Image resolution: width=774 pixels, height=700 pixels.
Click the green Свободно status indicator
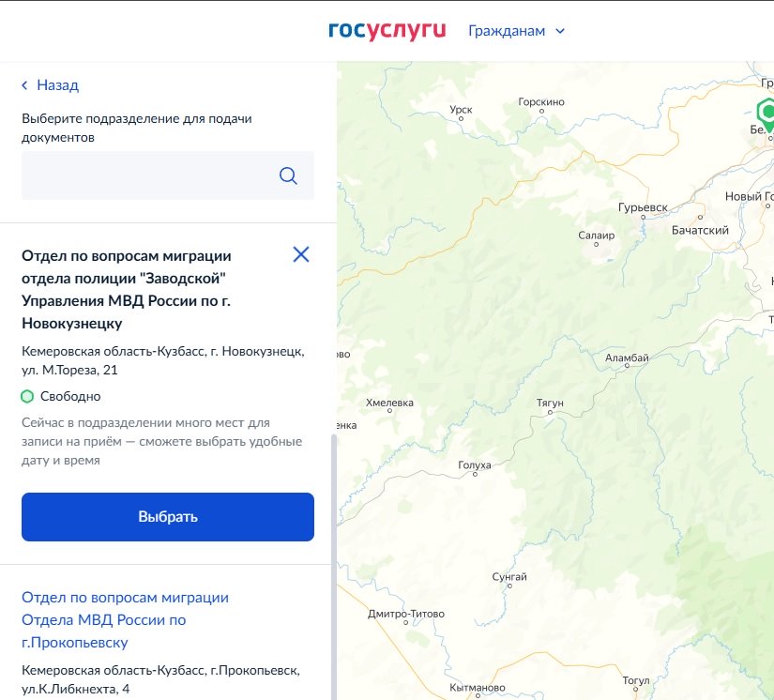(27, 396)
